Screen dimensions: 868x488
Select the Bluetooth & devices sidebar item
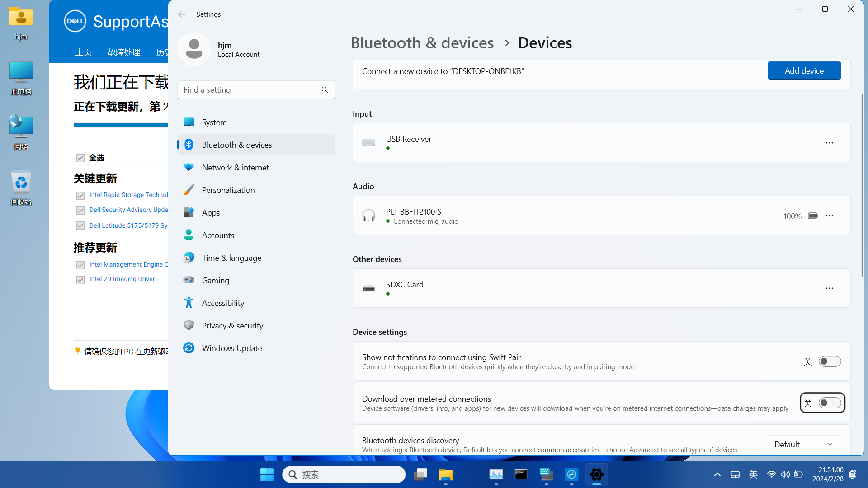(256, 145)
